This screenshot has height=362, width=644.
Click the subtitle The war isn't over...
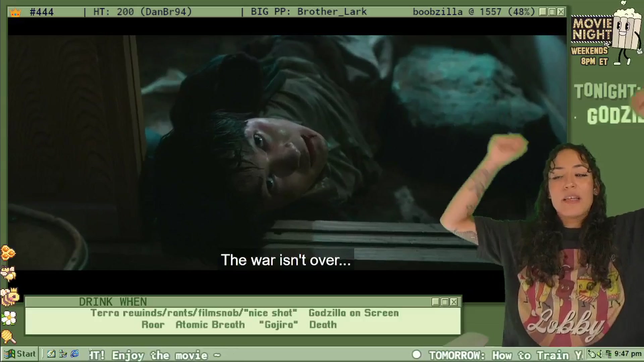(286, 260)
